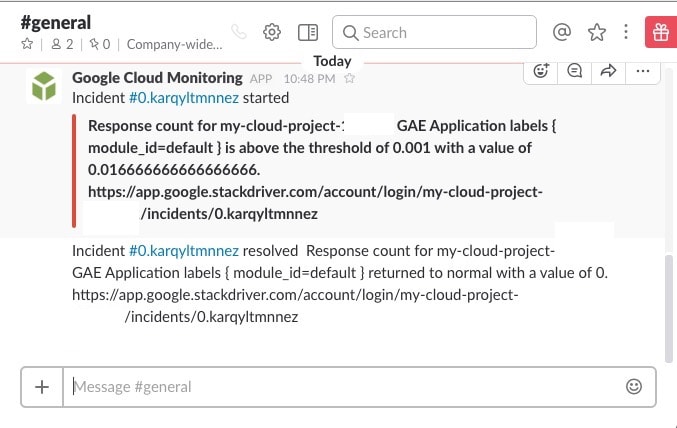Focus the Message #general input

tap(343, 387)
